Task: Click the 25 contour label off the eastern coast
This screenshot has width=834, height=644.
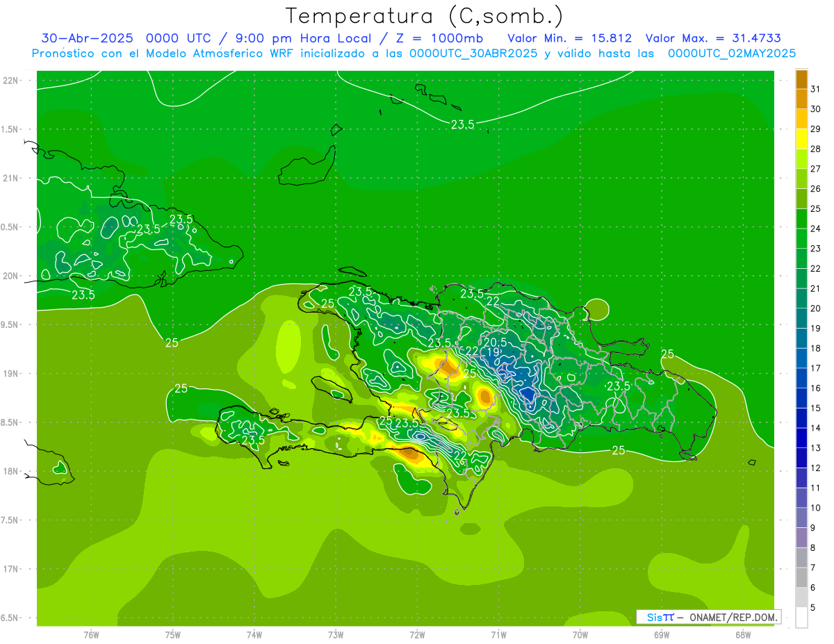Action: coord(667,354)
